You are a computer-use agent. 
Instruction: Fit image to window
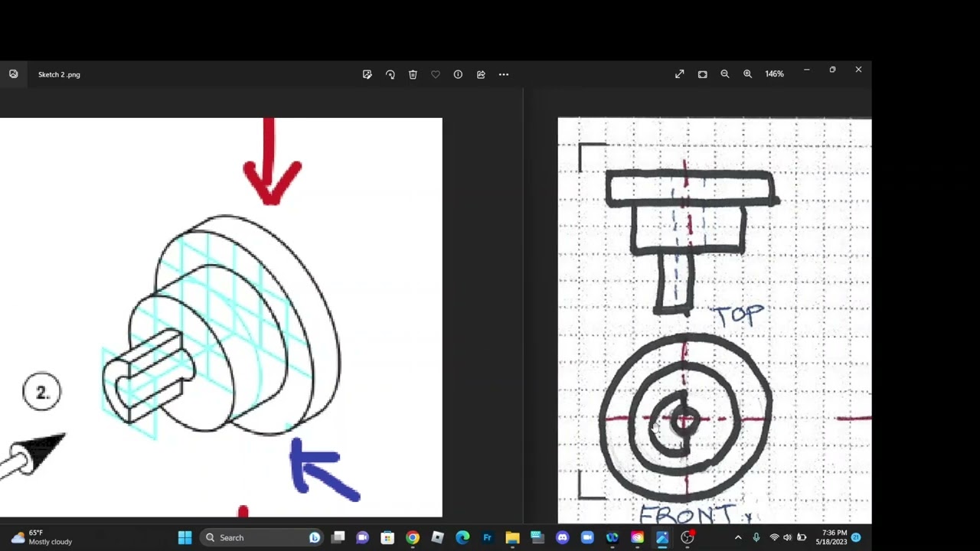tap(702, 74)
